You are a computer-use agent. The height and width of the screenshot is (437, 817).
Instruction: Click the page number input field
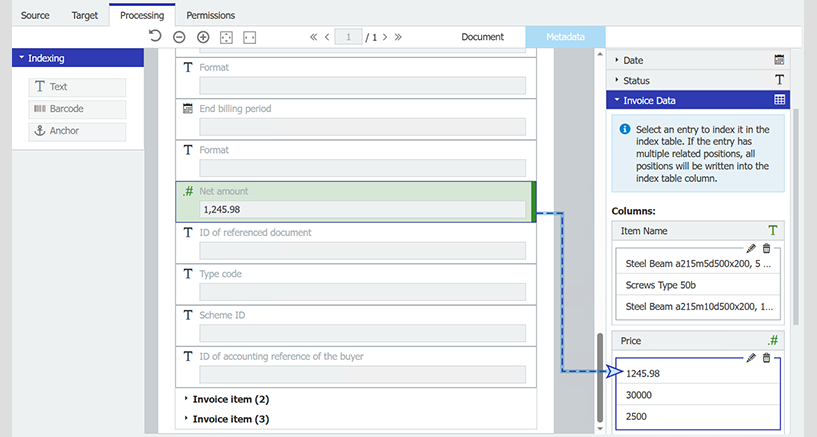pyautogui.click(x=348, y=37)
